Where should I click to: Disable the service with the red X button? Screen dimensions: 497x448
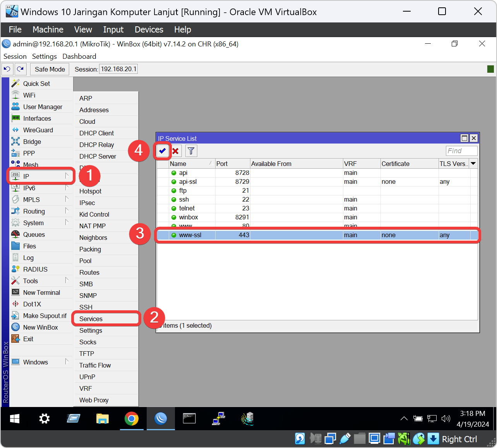point(176,151)
